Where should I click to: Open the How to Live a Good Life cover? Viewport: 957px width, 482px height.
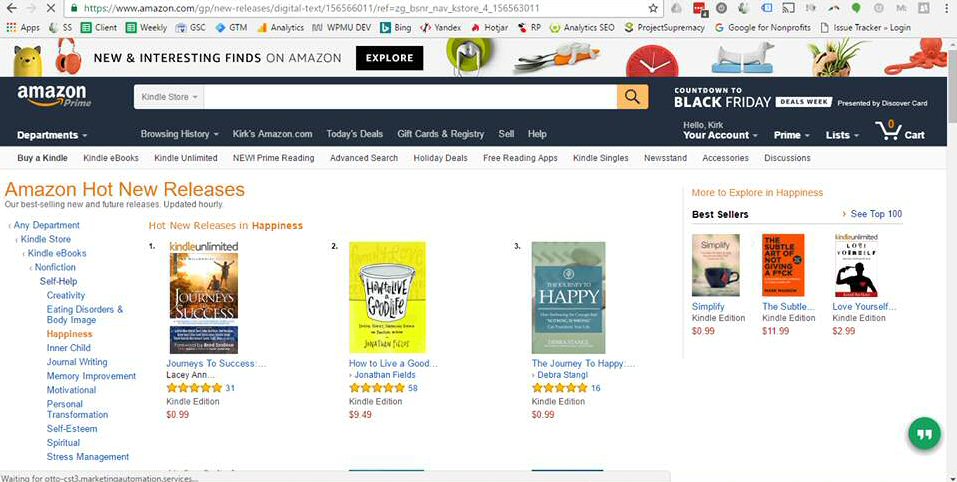point(387,298)
